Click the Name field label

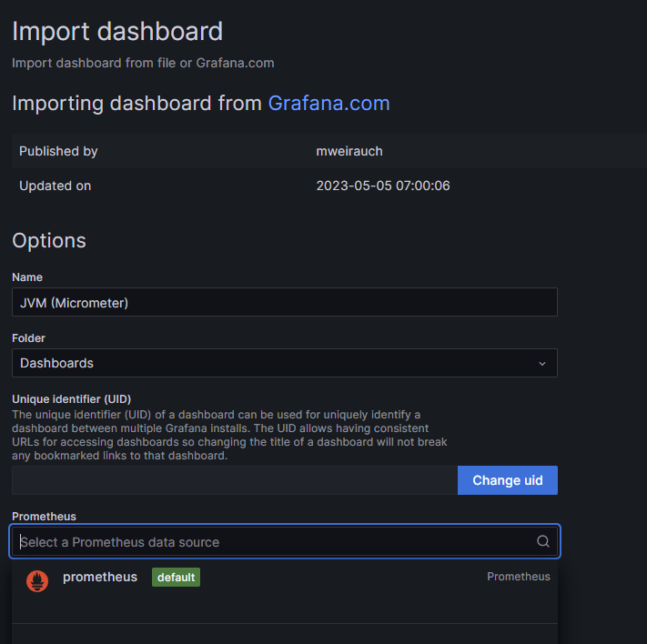coord(27,277)
